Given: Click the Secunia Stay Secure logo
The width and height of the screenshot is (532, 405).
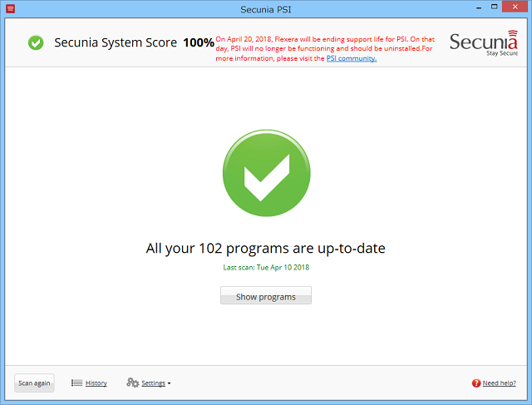Looking at the screenshot, I should coord(484,43).
